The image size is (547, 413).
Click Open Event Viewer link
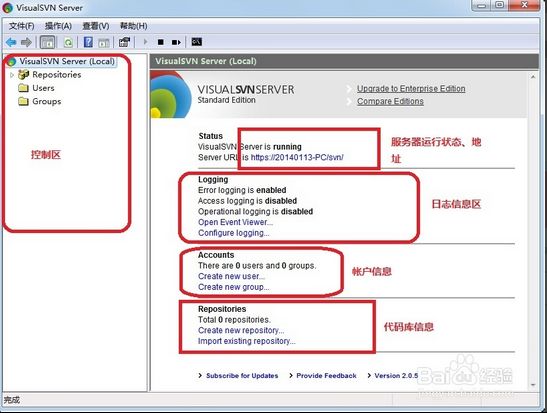point(235,222)
